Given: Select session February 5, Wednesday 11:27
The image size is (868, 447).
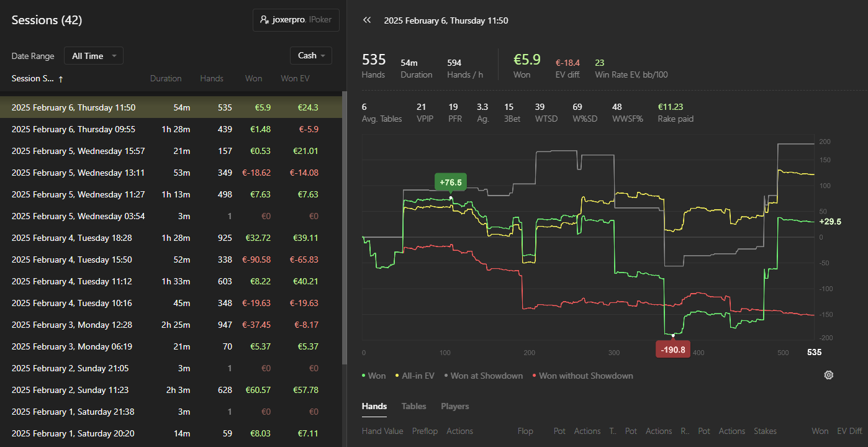Looking at the screenshot, I should tap(171, 194).
